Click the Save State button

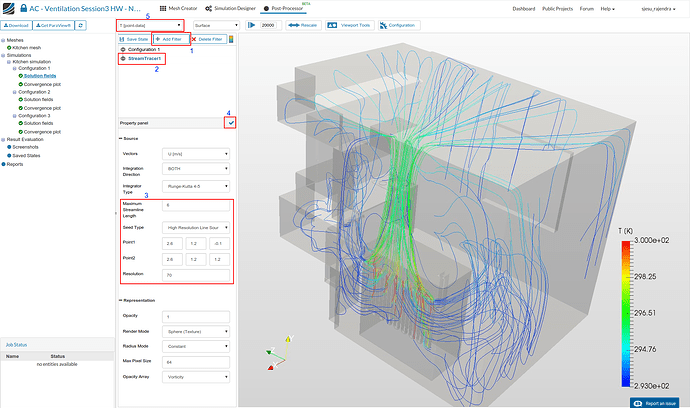point(133,37)
